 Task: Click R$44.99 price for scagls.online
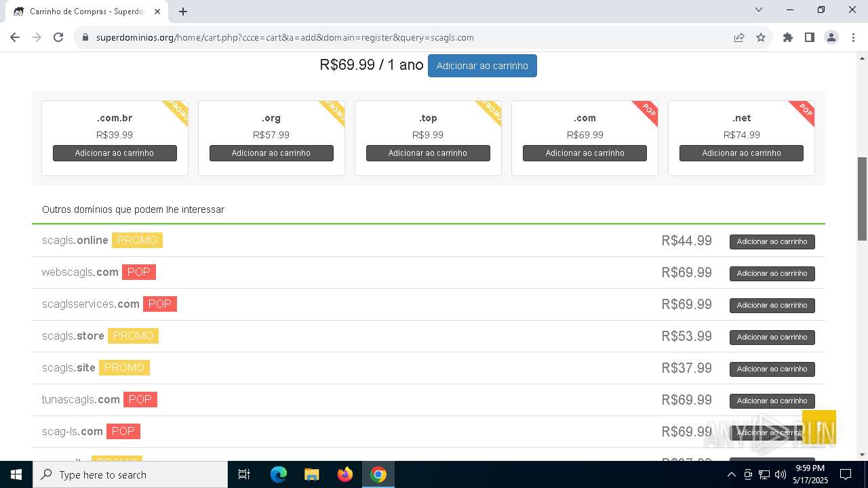pyautogui.click(x=687, y=241)
